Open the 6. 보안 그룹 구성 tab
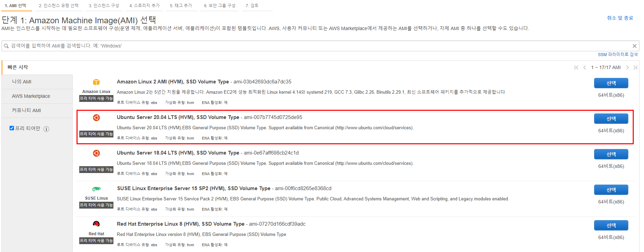The height and width of the screenshot is (252, 644). [220, 6]
